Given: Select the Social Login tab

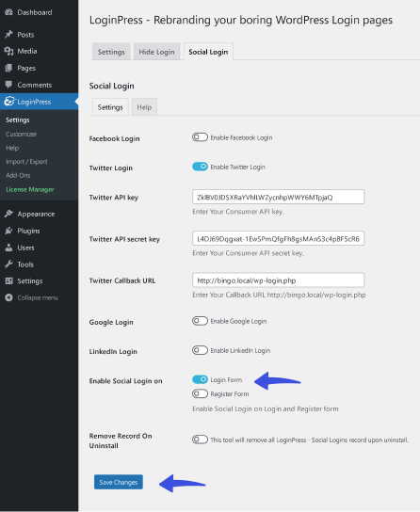Looking at the screenshot, I should point(208,52).
